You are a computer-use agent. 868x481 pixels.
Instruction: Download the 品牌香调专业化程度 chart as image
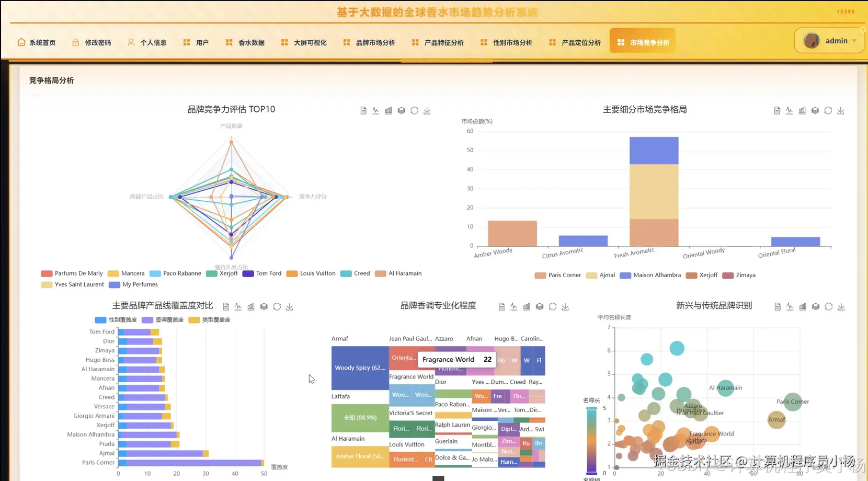tap(565, 306)
